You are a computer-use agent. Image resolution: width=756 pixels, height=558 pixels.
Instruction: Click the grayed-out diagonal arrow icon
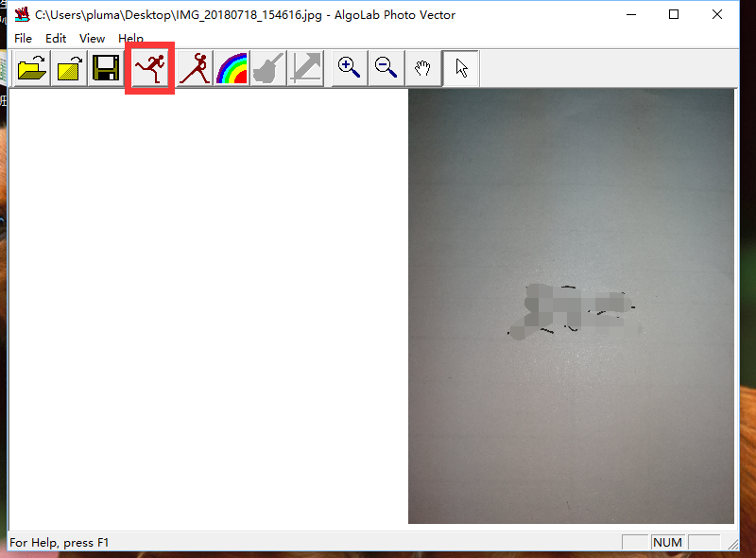click(x=305, y=69)
